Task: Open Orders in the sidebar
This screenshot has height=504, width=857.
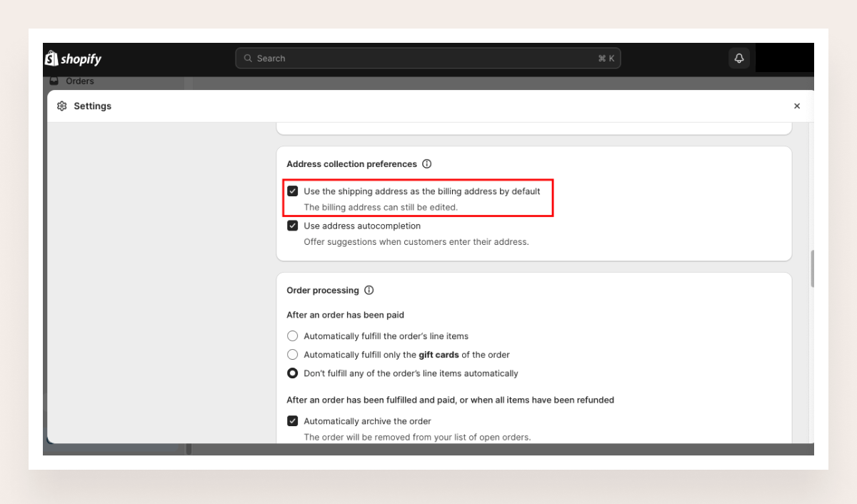Action: [79, 81]
